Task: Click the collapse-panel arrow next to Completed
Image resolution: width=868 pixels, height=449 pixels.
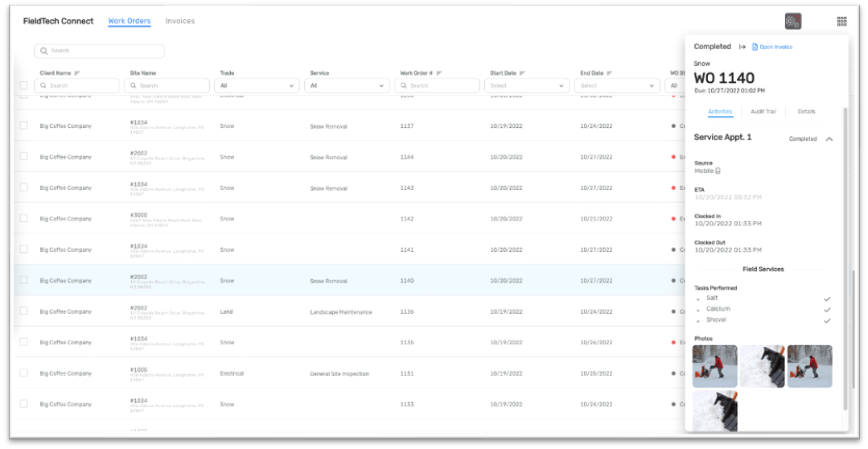Action: (743, 47)
